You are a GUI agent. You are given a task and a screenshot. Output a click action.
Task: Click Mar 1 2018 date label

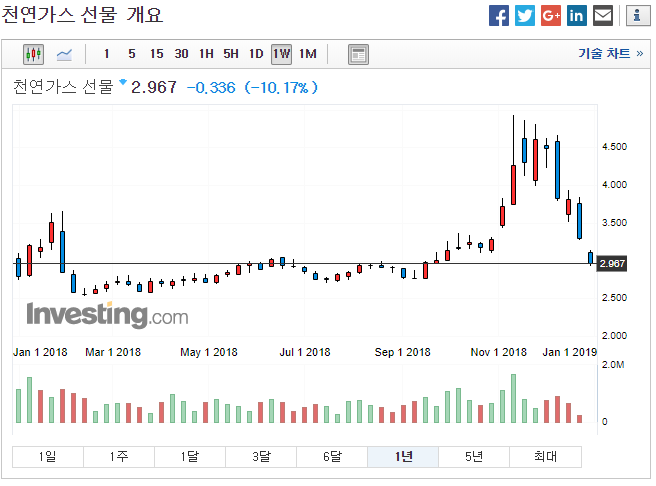[113, 352]
